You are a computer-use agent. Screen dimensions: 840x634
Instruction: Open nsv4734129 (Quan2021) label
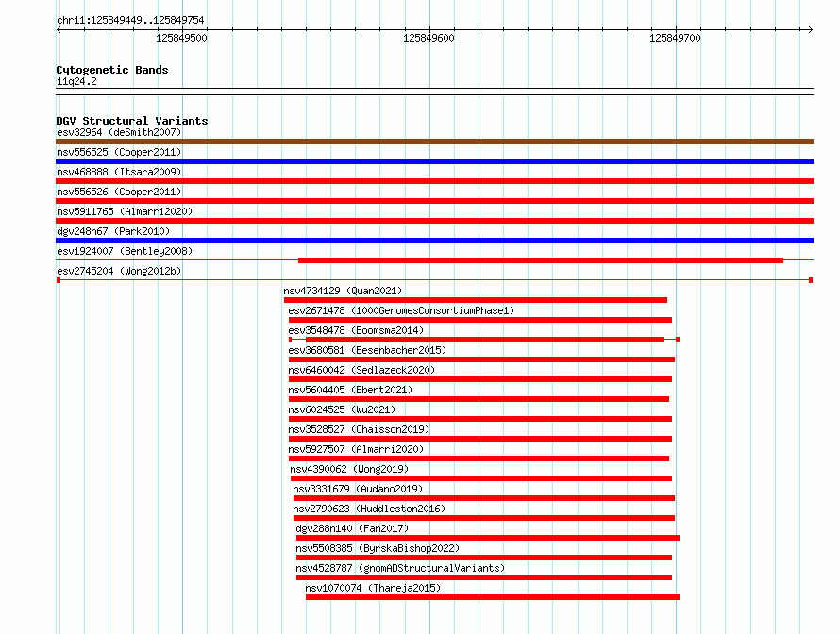(x=343, y=291)
